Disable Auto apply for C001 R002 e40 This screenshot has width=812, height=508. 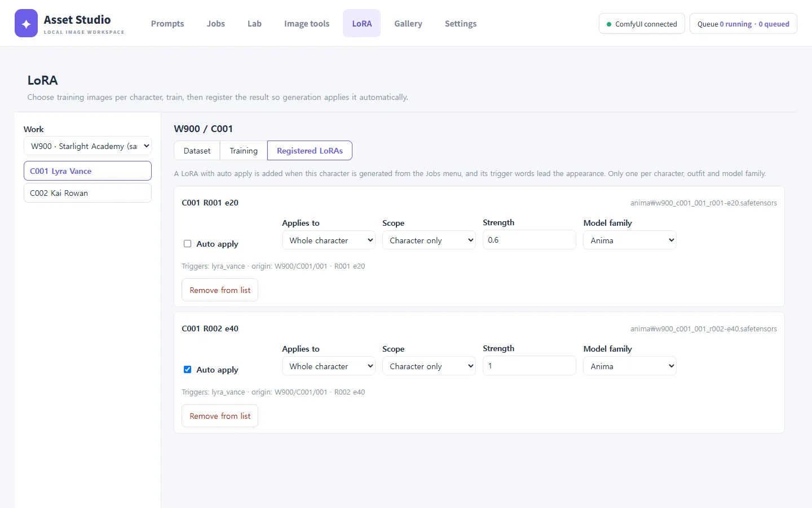pyautogui.click(x=187, y=370)
